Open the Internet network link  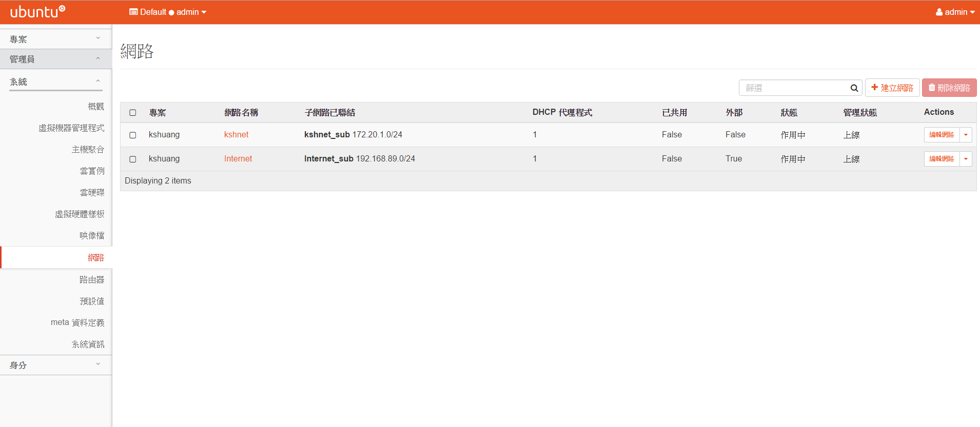coord(238,158)
